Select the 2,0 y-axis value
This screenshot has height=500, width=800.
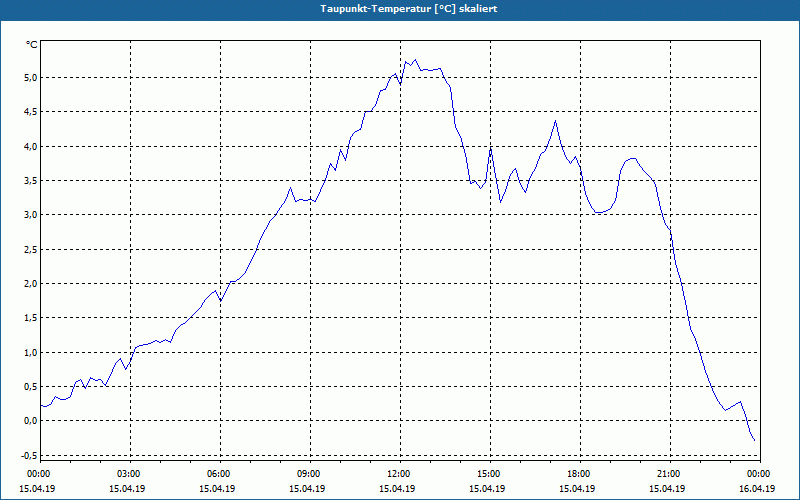(31, 284)
